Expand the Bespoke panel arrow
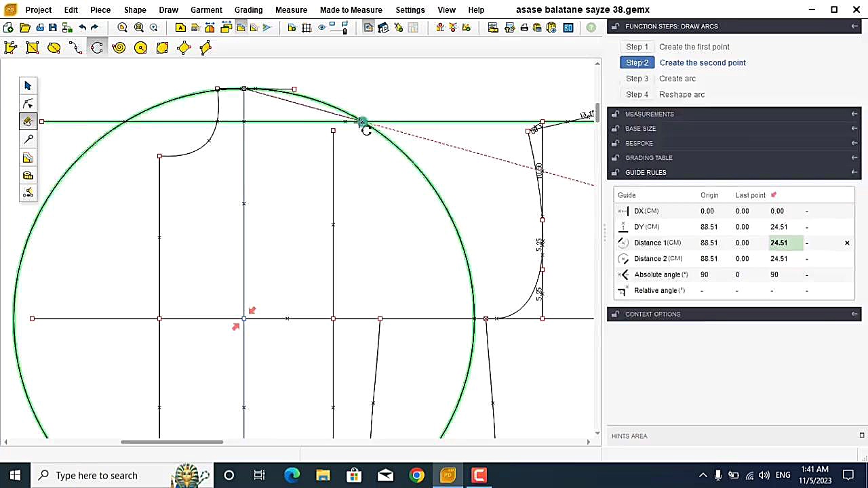 (854, 143)
